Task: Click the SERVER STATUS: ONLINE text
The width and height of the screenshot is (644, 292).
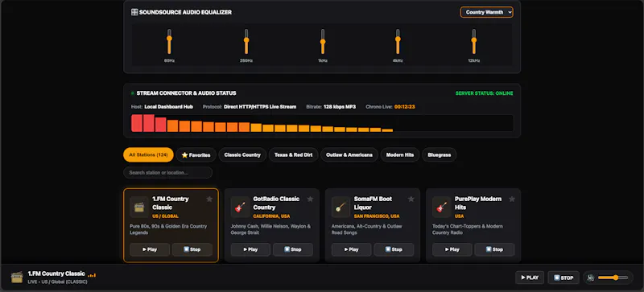Action: coord(485,93)
